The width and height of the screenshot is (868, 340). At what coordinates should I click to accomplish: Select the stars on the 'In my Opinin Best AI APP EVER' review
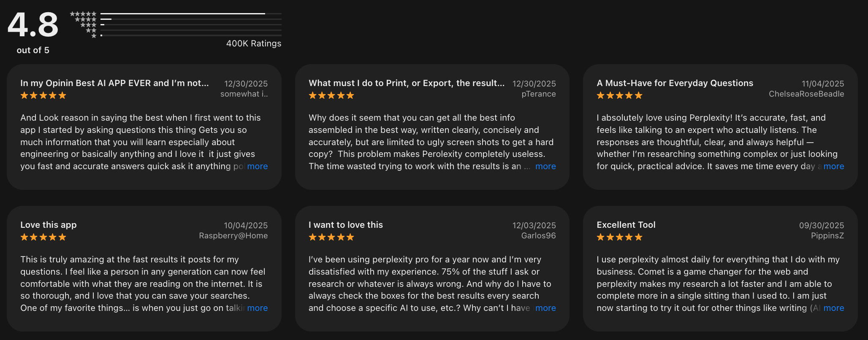42,95
